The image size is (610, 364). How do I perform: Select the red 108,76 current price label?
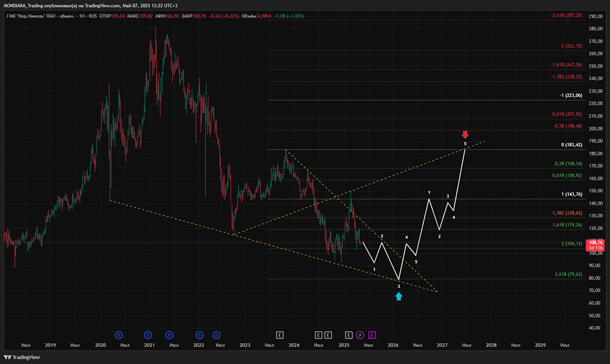point(594,243)
